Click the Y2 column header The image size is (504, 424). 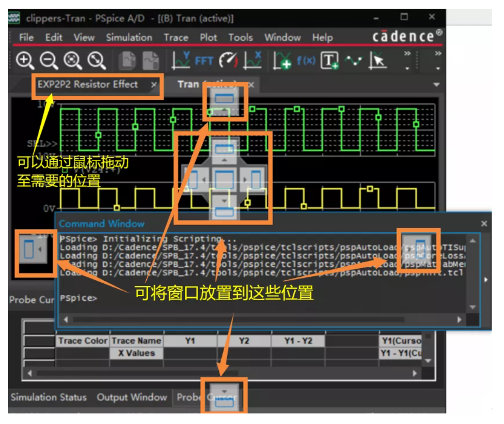tap(244, 341)
